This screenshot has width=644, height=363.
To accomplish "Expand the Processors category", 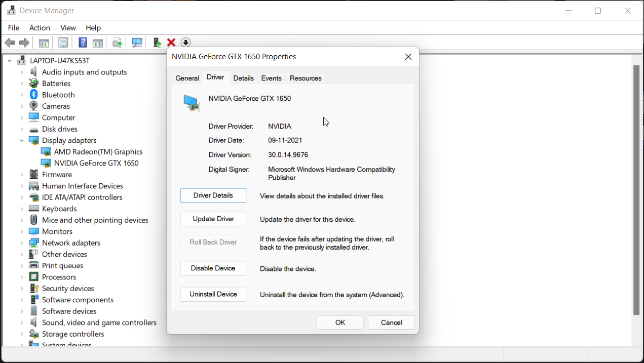I will pos(22,277).
